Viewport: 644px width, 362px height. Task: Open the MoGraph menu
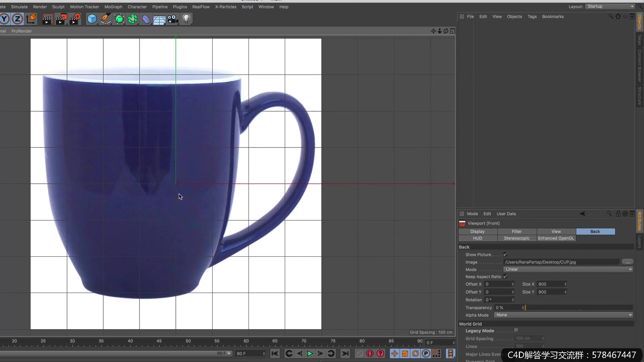point(113,7)
